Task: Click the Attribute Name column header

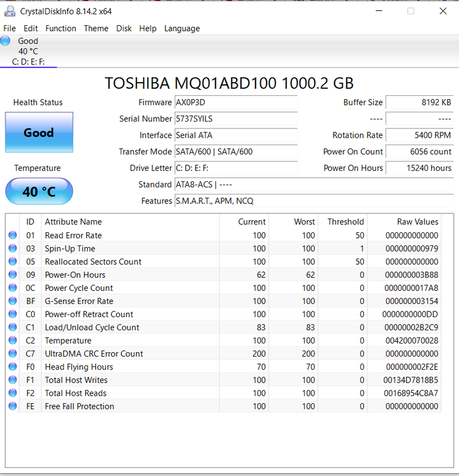Action: click(130, 222)
